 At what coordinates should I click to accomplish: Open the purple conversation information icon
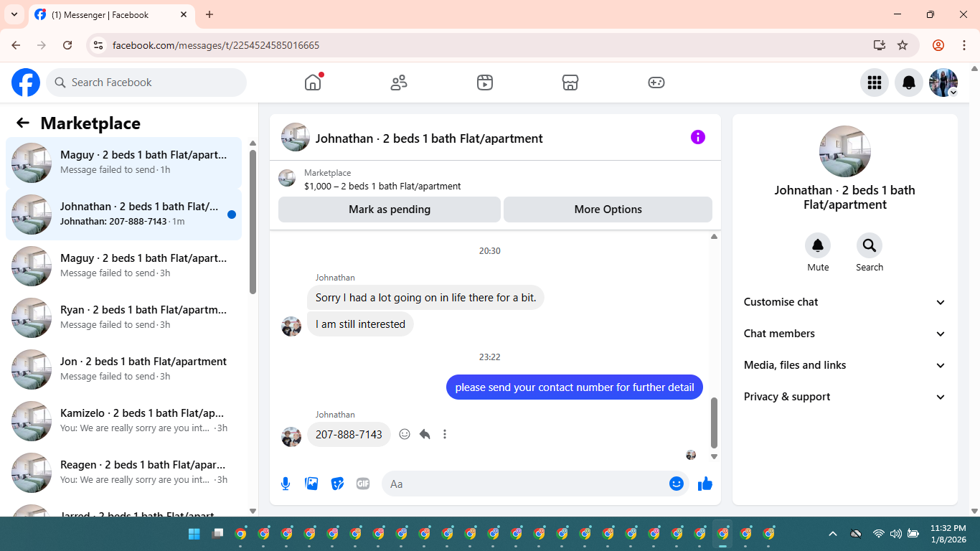tap(698, 137)
